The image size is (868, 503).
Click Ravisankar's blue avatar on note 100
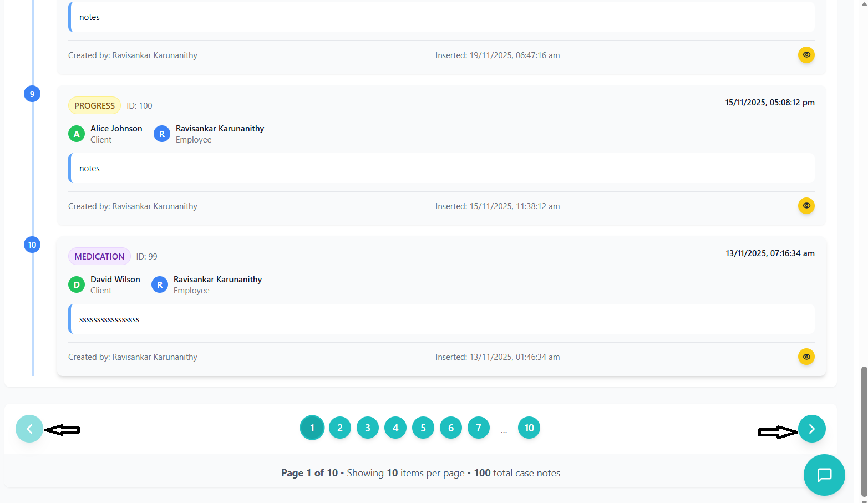(x=162, y=134)
